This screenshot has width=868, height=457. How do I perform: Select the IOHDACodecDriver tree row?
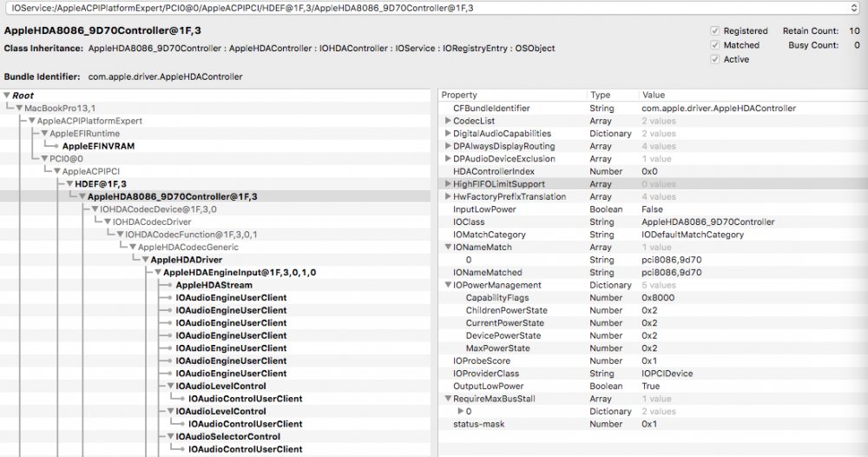pos(214,222)
